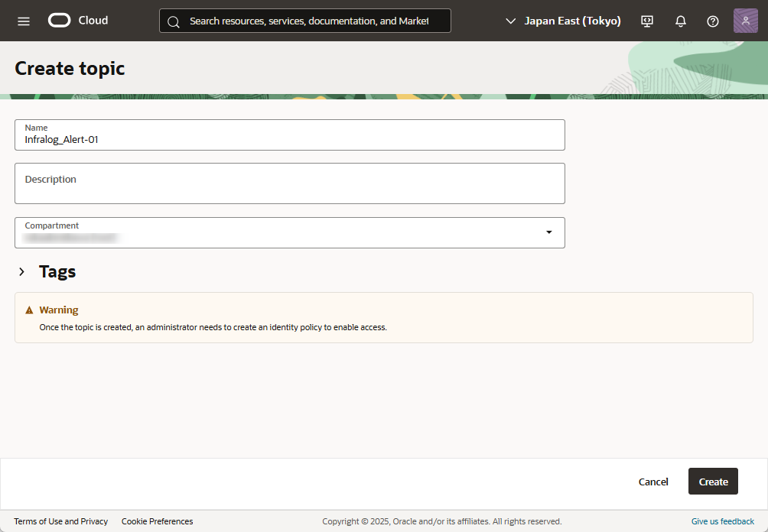The height and width of the screenshot is (532, 768).
Task: Open the notifications bell
Action: click(680, 21)
